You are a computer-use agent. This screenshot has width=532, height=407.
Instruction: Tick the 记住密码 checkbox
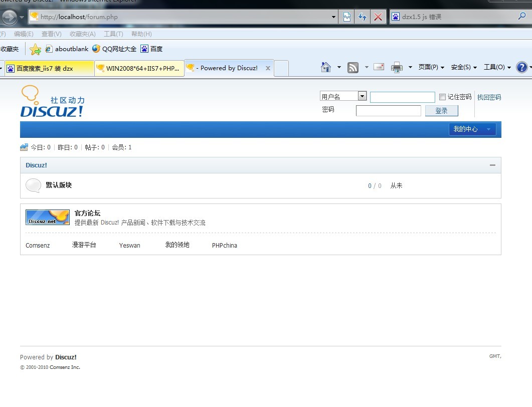[442, 97]
